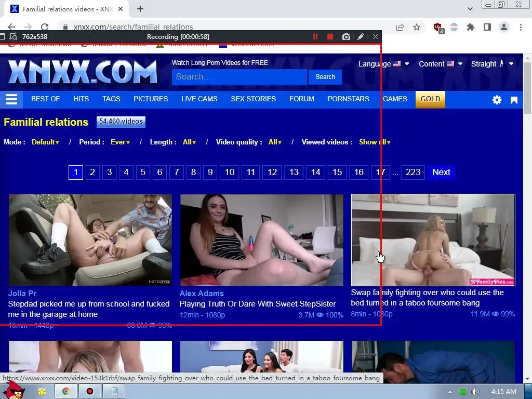Pause the screen recording
Viewport: 532px width, 399px height.
(315, 37)
